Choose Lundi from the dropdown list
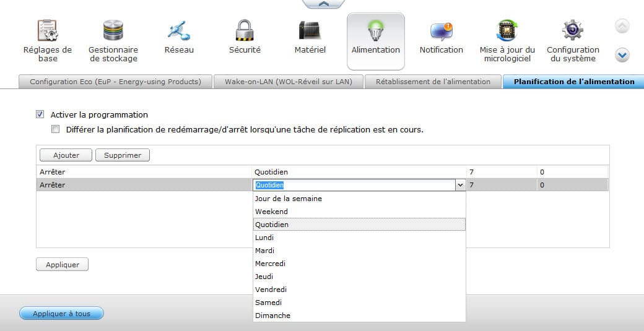This screenshot has width=644, height=331. (x=359, y=238)
